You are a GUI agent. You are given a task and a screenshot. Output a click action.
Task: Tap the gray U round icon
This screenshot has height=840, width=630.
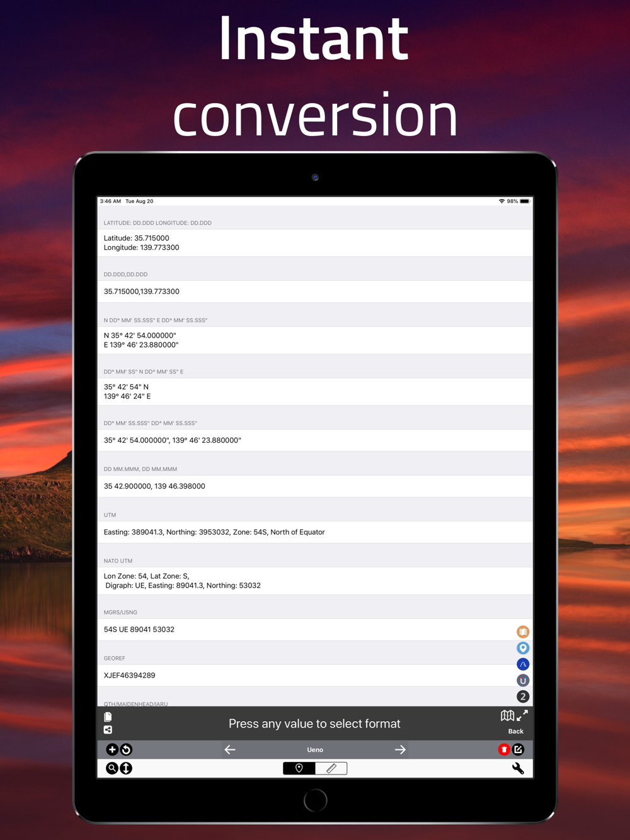pos(523,681)
